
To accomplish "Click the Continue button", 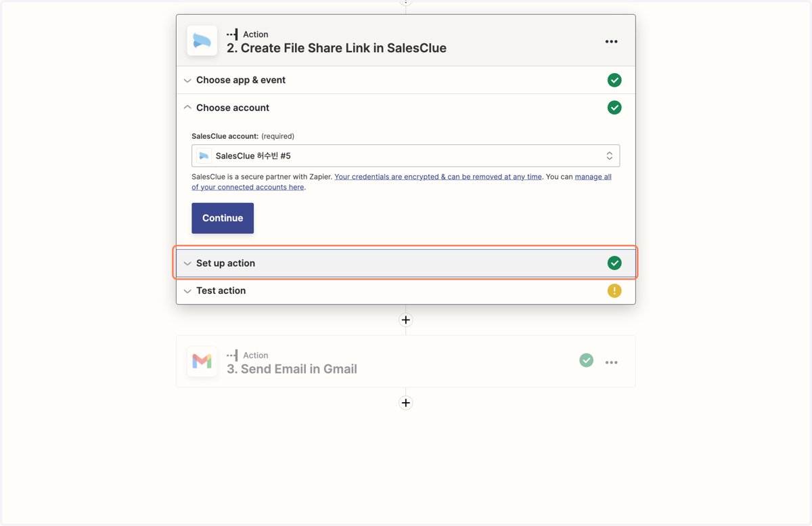I will coord(223,218).
